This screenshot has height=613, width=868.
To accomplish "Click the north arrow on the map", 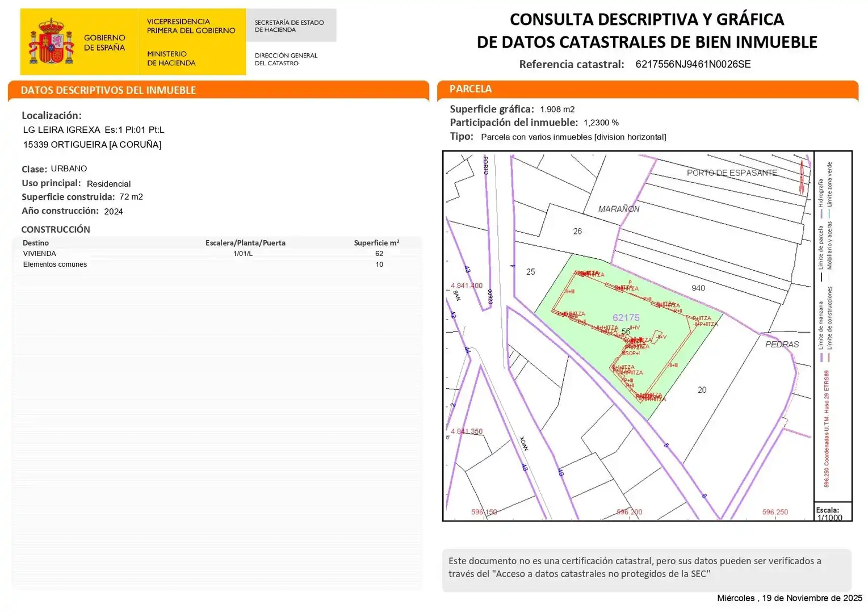I will tap(802, 177).
